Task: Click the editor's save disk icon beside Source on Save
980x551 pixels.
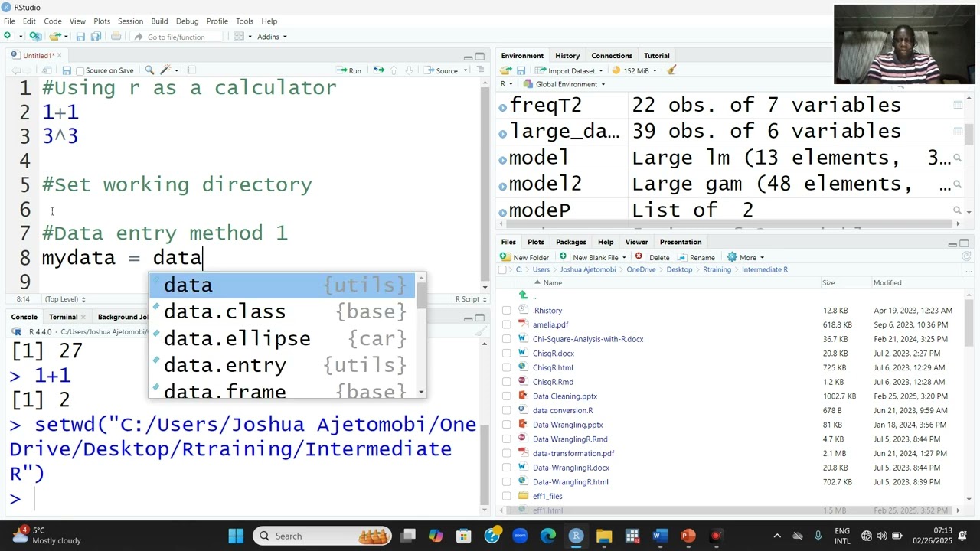Action: tap(67, 70)
